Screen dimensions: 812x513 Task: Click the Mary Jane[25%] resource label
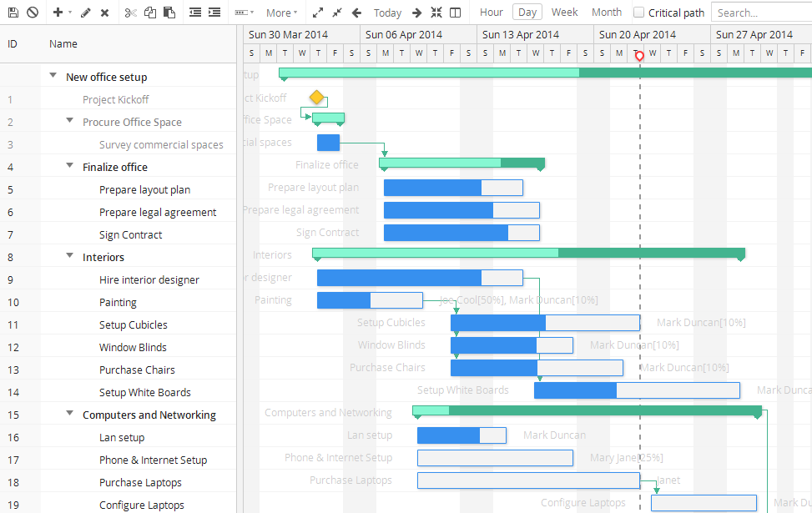click(627, 458)
